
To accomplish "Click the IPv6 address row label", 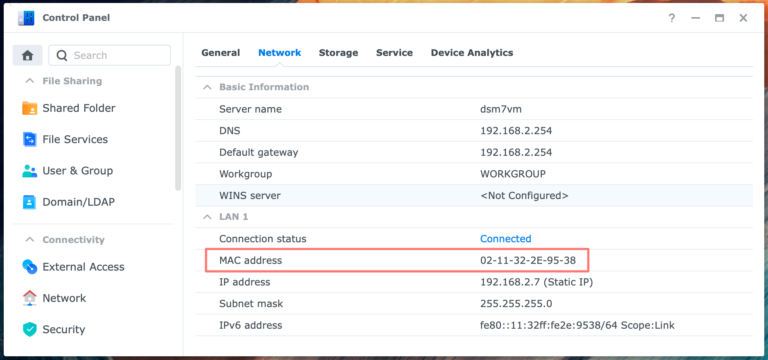I will 250,325.
